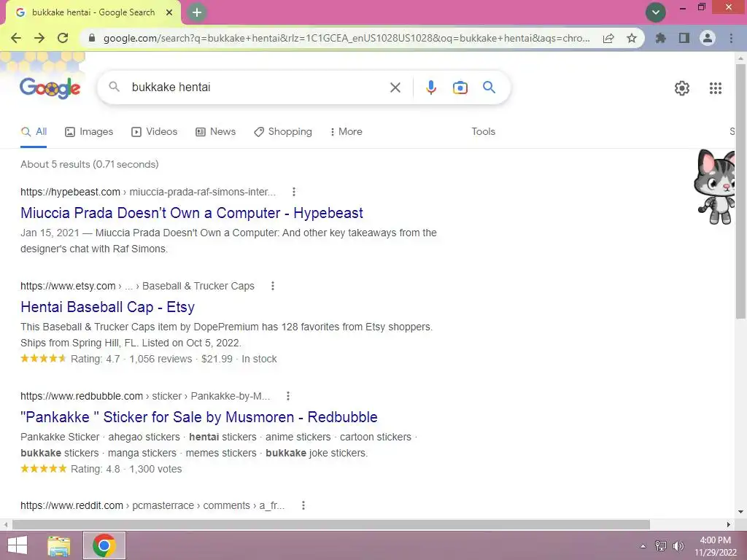This screenshot has width=747, height=560.
Task: Open the Google apps grid
Action: (715, 88)
